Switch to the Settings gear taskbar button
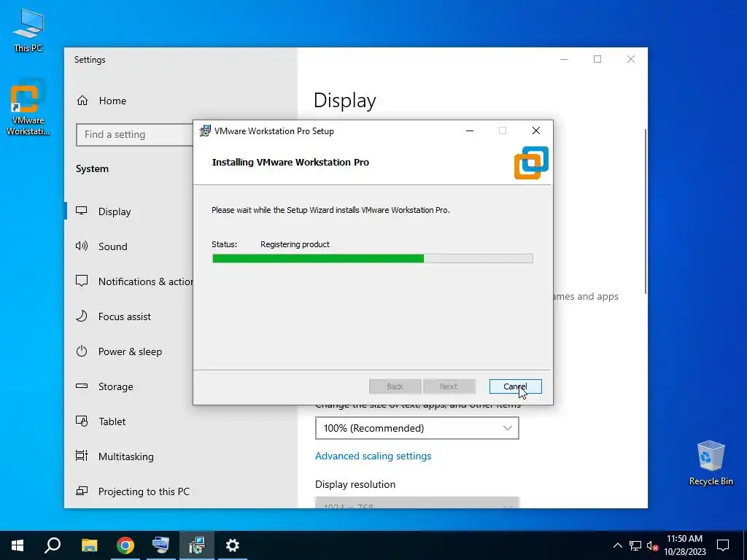Screen dimensions: 747x560 (232, 545)
